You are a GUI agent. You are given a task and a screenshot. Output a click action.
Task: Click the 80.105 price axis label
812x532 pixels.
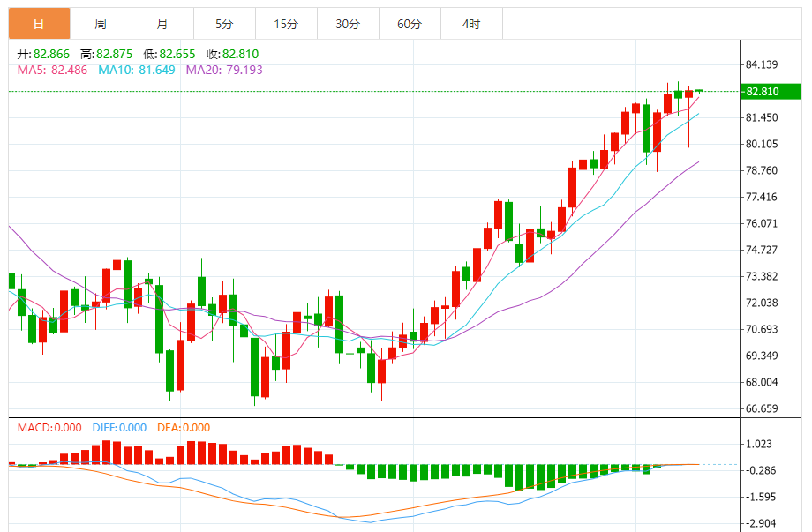761,144
